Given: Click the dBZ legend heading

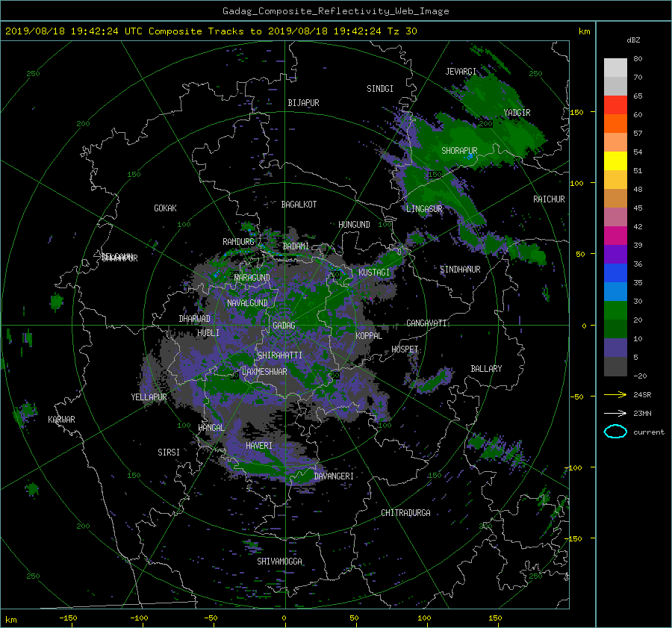Looking at the screenshot, I should tap(633, 40).
